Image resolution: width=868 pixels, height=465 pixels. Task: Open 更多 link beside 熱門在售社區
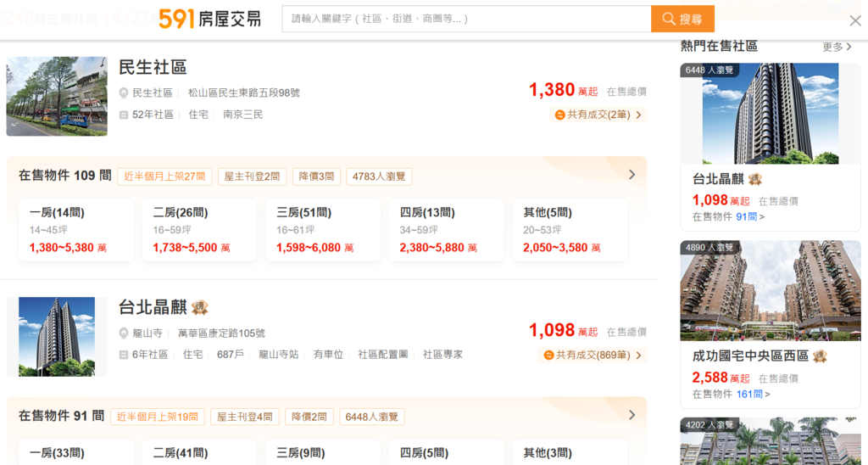837,48
